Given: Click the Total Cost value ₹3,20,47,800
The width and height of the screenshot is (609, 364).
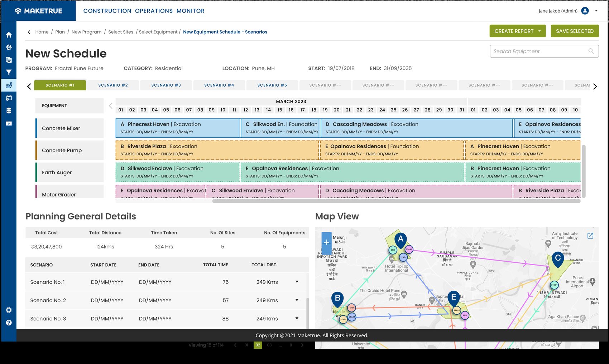Looking at the screenshot, I should tap(47, 247).
